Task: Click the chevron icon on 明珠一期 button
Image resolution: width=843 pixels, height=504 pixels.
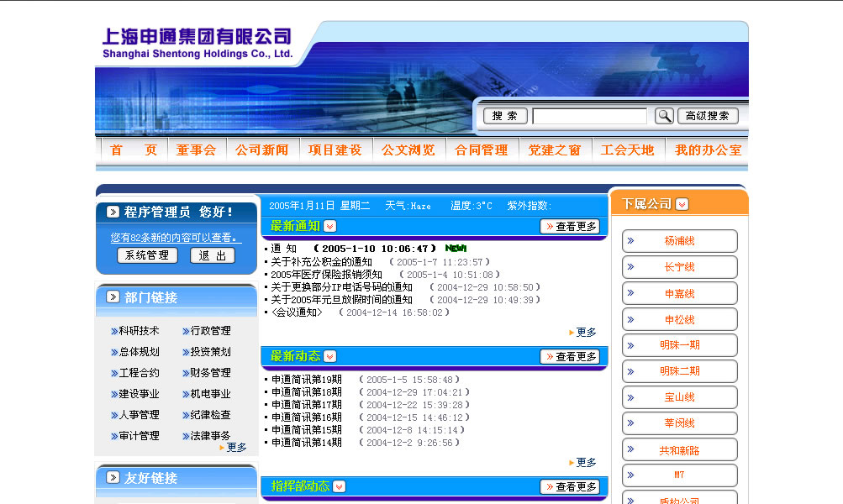Action: click(x=630, y=345)
